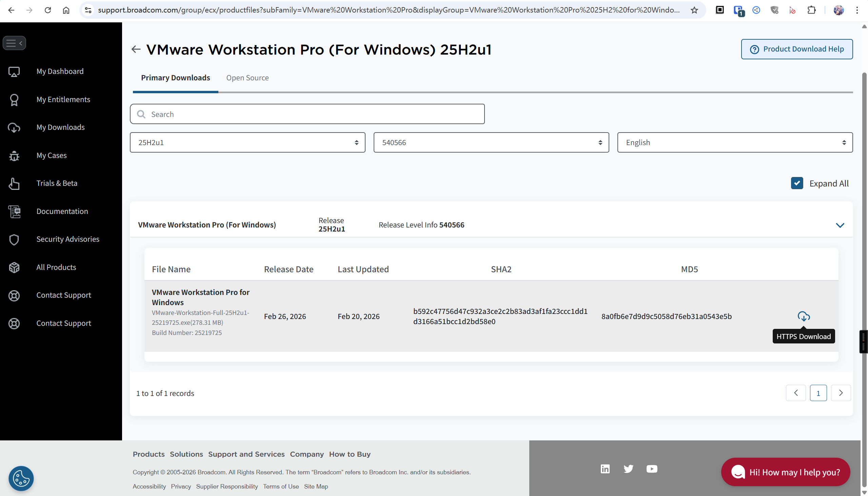Uncheck the Expand All checkbox
The image size is (868, 496).
pyautogui.click(x=797, y=183)
